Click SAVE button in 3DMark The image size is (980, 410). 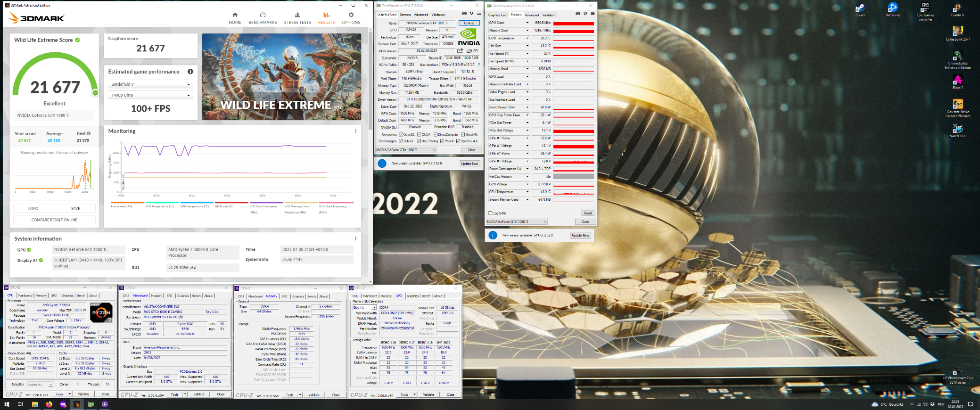[x=75, y=208]
